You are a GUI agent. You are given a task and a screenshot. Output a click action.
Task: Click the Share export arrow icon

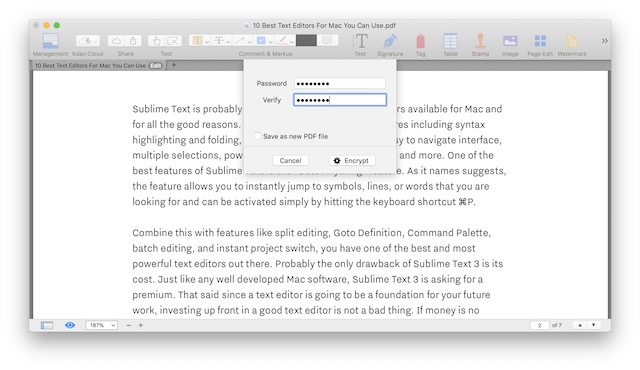point(133,41)
